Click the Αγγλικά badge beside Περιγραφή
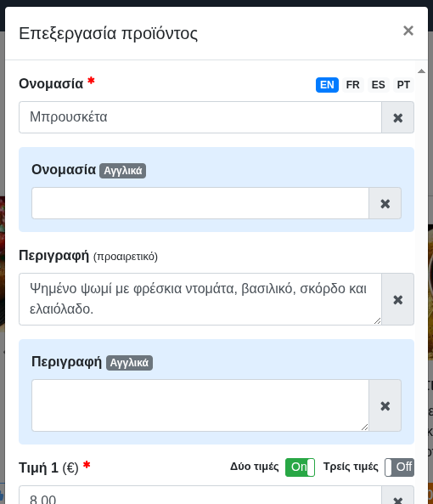The image size is (433, 504). click(x=129, y=363)
